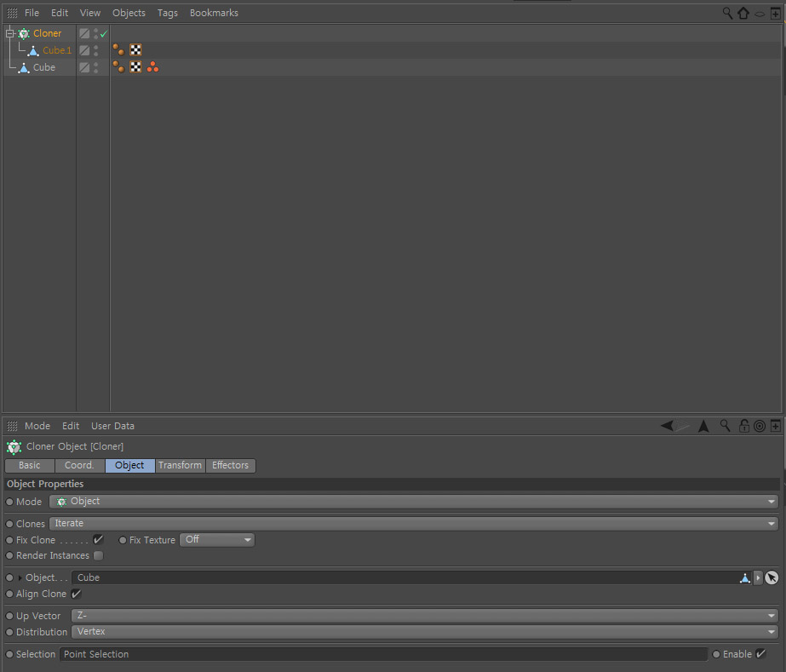Open the Fix Texture dropdown set to Off
The height and width of the screenshot is (672, 786).
coord(217,540)
